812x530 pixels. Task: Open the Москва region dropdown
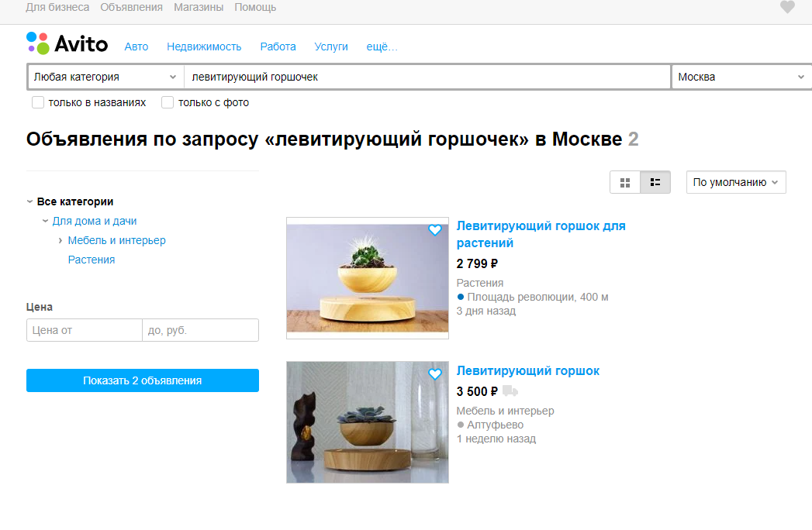click(x=741, y=77)
